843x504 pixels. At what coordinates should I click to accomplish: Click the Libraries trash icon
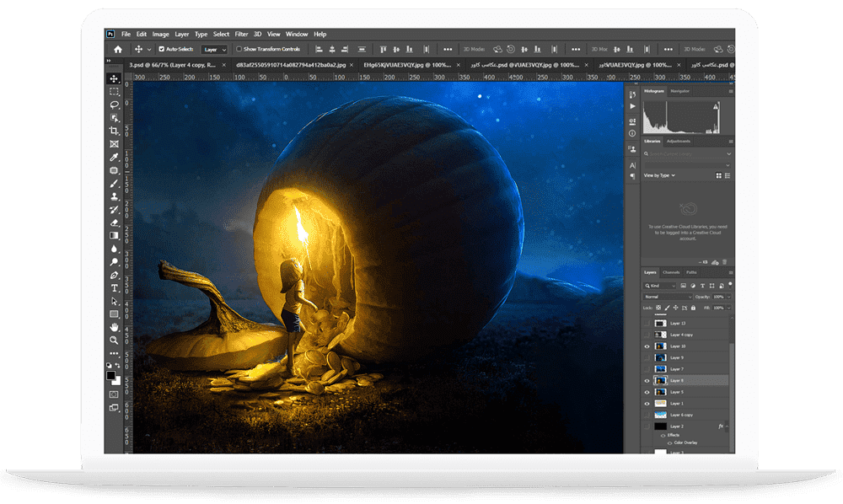[x=725, y=262]
